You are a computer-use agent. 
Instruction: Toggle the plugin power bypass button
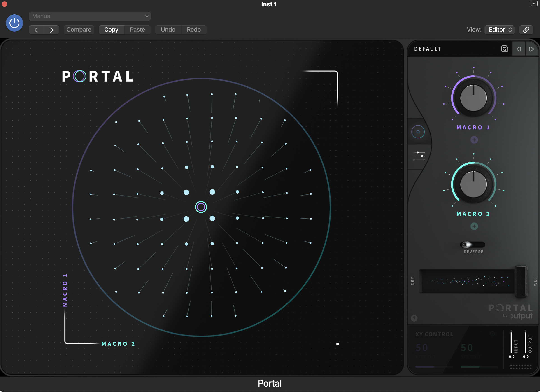point(14,23)
